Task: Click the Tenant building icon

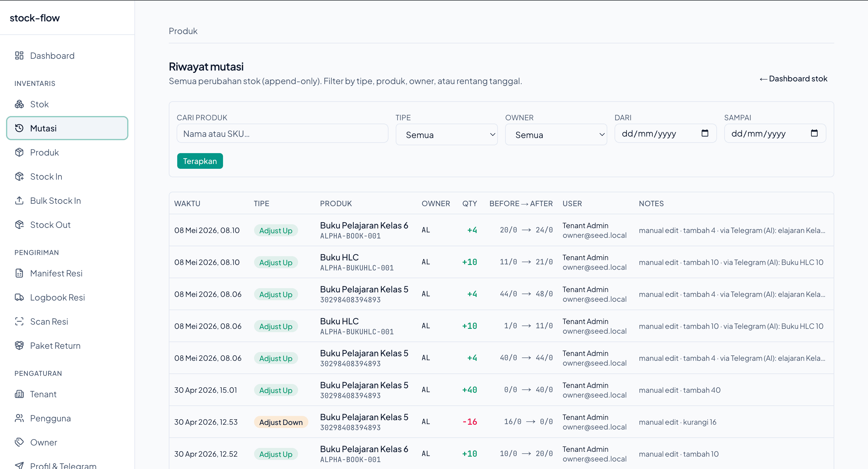Action: [x=19, y=394]
